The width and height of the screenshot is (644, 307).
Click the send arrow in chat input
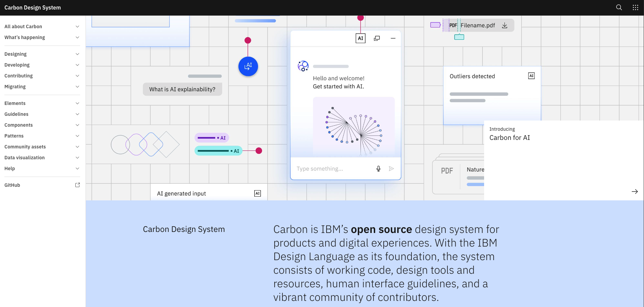click(391, 169)
